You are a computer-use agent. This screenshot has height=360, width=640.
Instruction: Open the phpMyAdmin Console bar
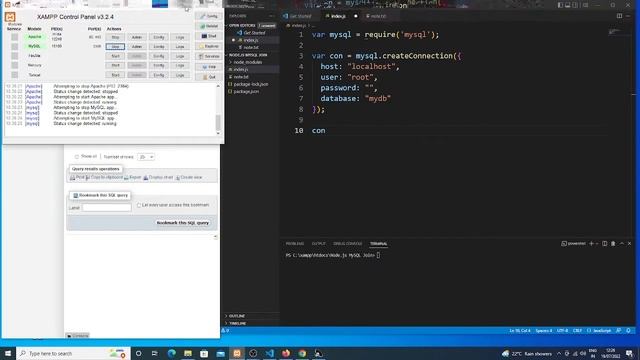77,336
